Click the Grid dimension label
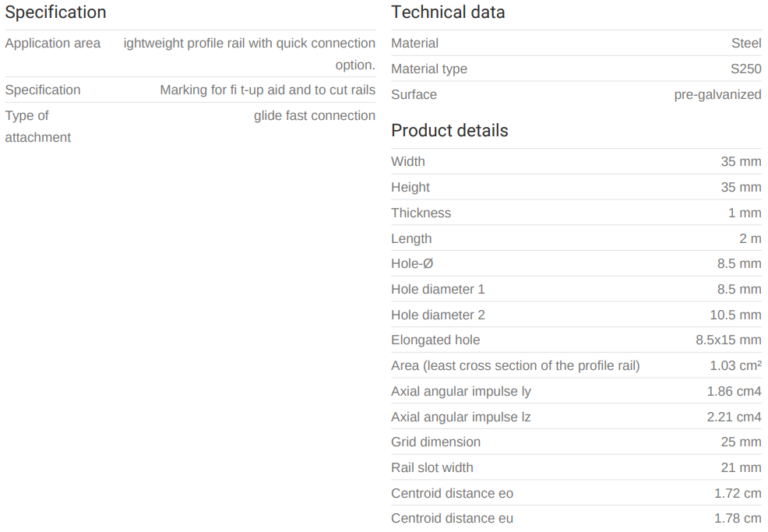768x532 pixels. [x=435, y=442]
